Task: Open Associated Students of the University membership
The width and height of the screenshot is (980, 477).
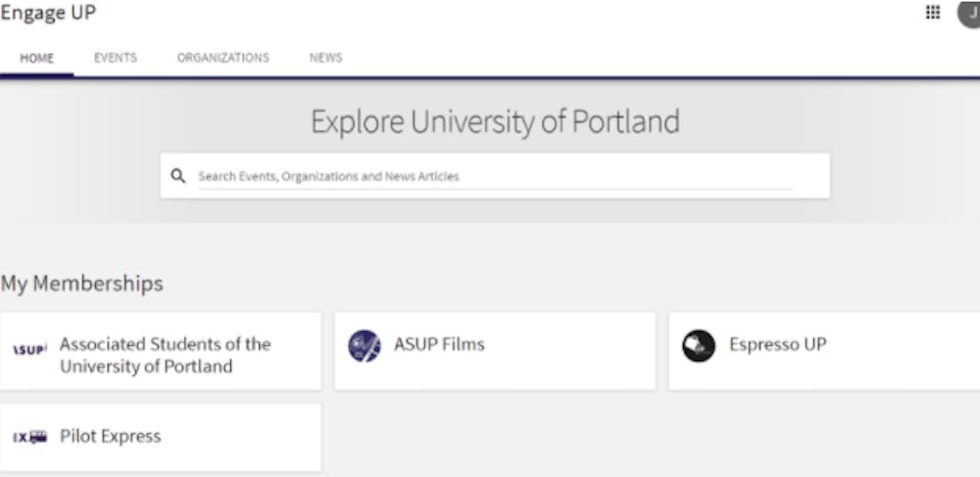Action: (x=161, y=352)
